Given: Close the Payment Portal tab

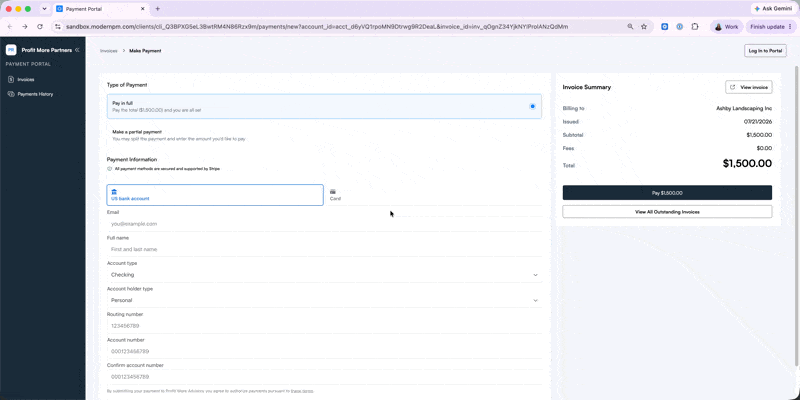Looking at the screenshot, I should (142, 9).
